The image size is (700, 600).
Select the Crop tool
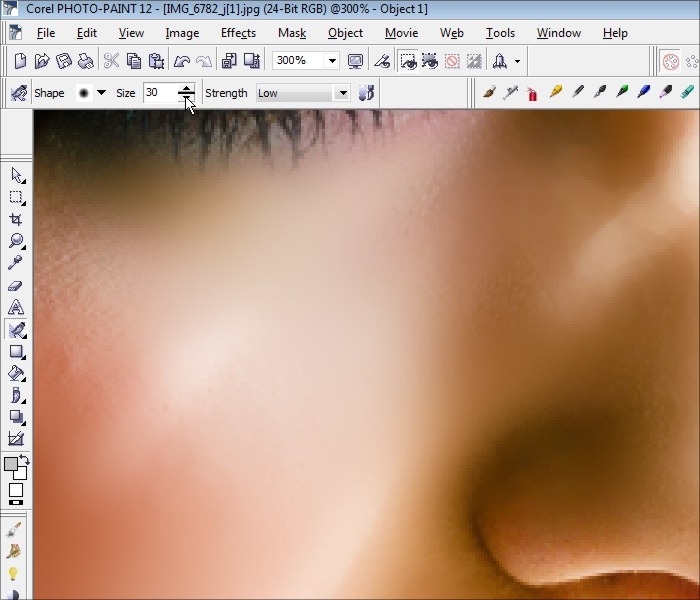tap(16, 219)
